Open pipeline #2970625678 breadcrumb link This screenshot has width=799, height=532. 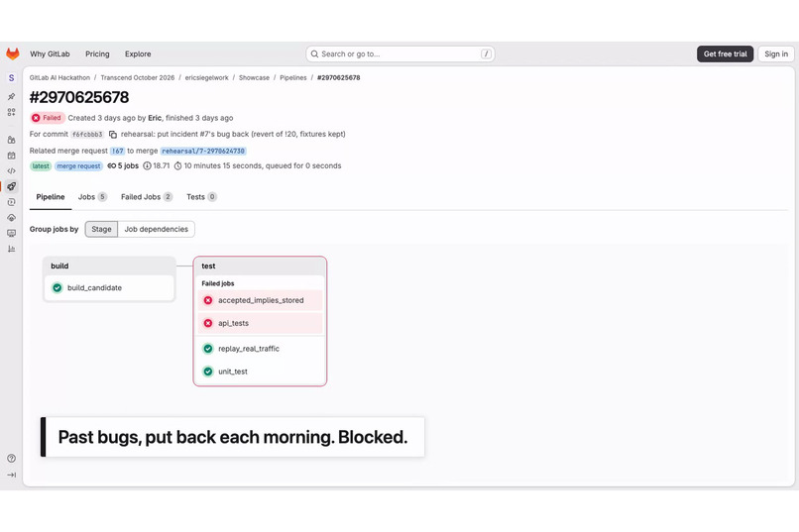tap(338, 78)
